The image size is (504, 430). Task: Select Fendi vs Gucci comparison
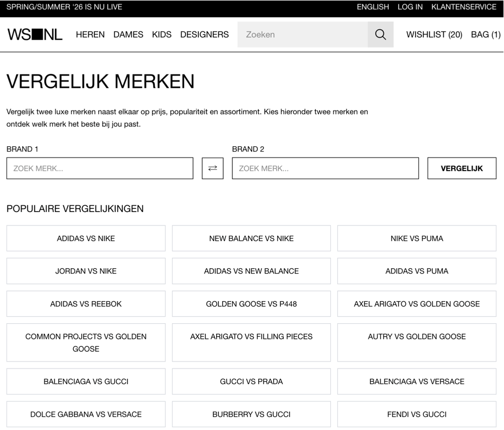tap(417, 414)
